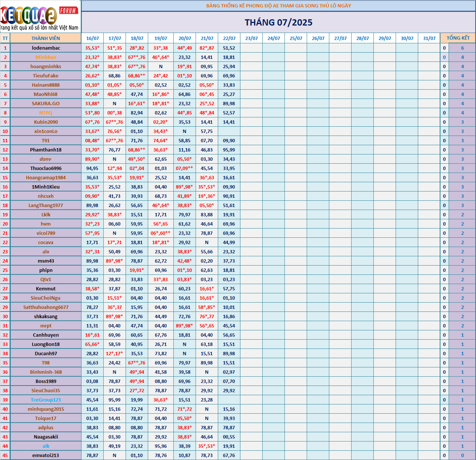Viewport: 476px width, 460px height.
Task: Select member name Canhhuyen
Action: coord(46,335)
